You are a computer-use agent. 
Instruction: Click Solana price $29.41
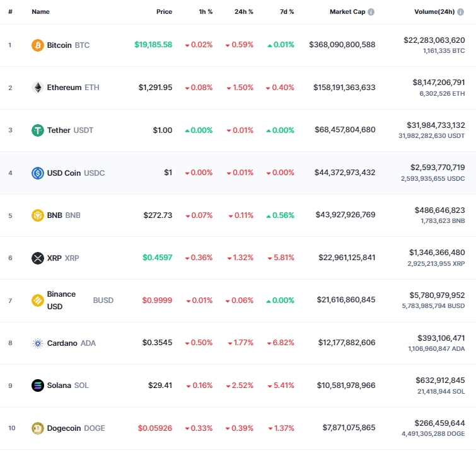[x=160, y=385]
